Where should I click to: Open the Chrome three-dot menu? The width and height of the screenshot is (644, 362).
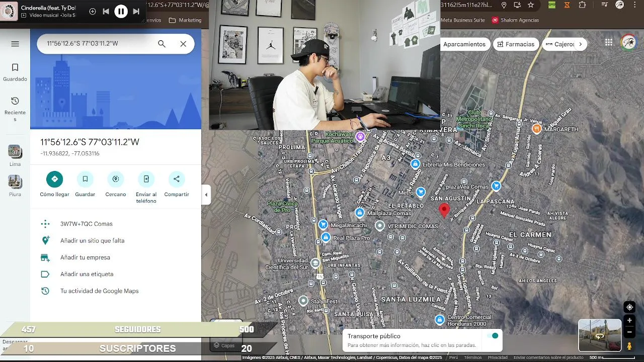635,5
